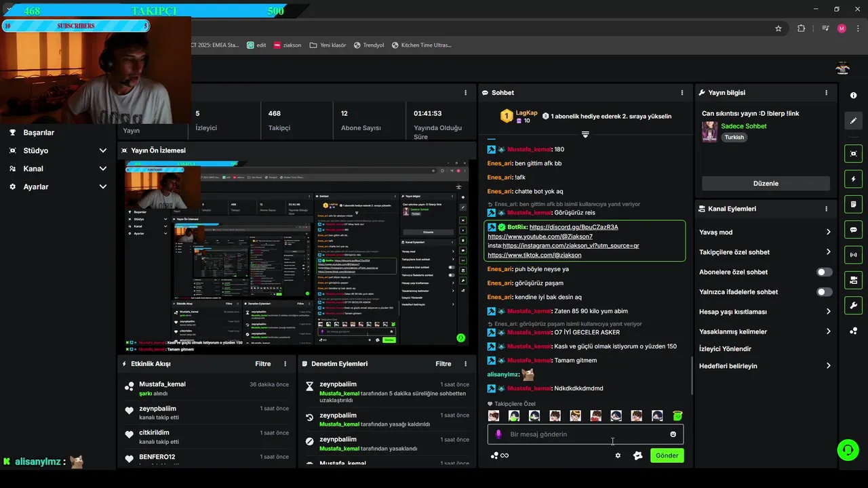The width and height of the screenshot is (868, 488).
Task: Click the pencil edit icon in right sidebar
Action: pyautogui.click(x=853, y=121)
